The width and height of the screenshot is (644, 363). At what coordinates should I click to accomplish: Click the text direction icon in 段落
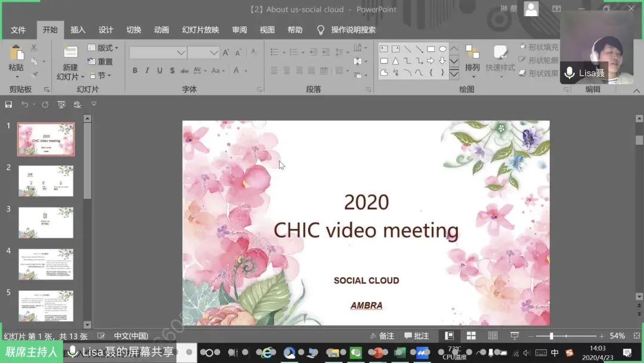coord(358,48)
